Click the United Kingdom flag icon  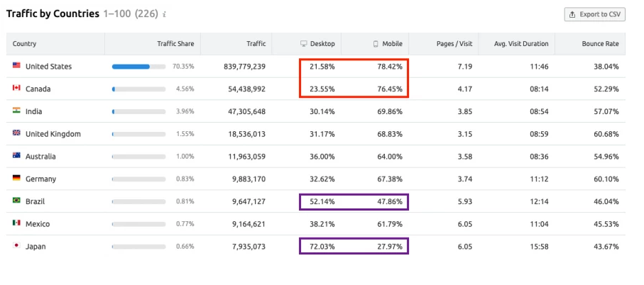pyautogui.click(x=16, y=133)
